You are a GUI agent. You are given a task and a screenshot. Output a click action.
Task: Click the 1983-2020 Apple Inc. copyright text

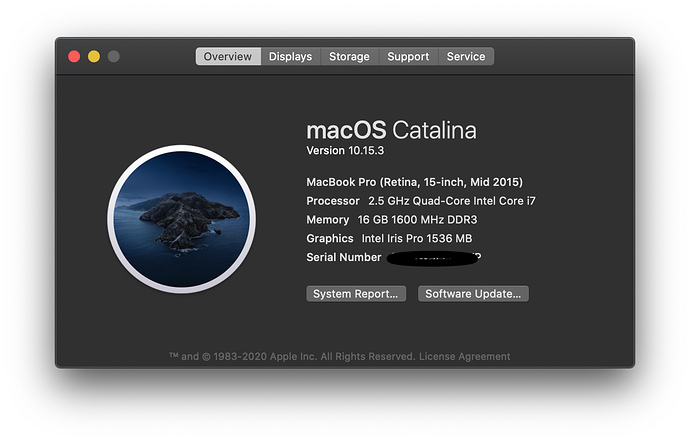tap(292, 356)
